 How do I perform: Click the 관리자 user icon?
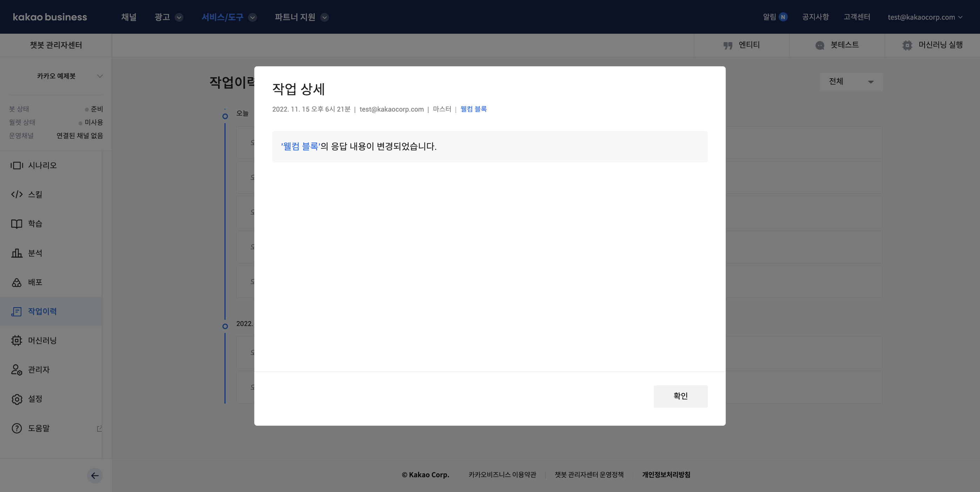[16, 370]
